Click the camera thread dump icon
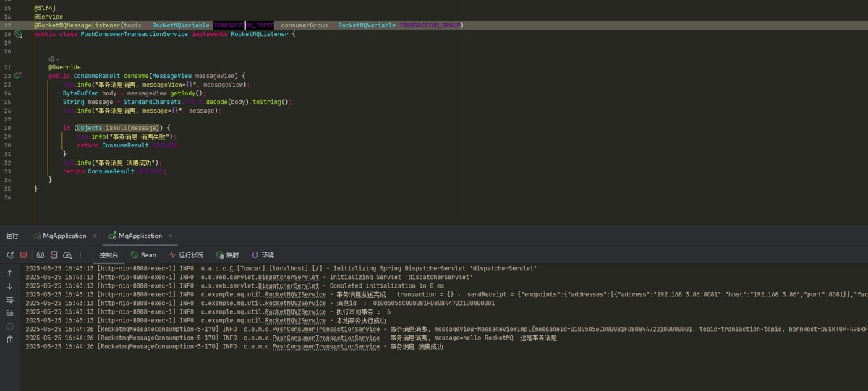Screen dimensions: 868x391 pyautogui.click(x=41, y=255)
